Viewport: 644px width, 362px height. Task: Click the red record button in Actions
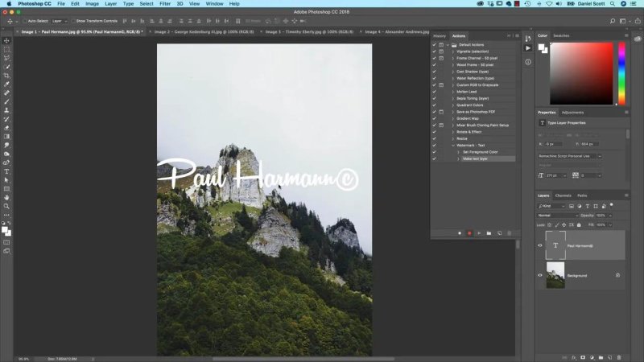[469, 233]
